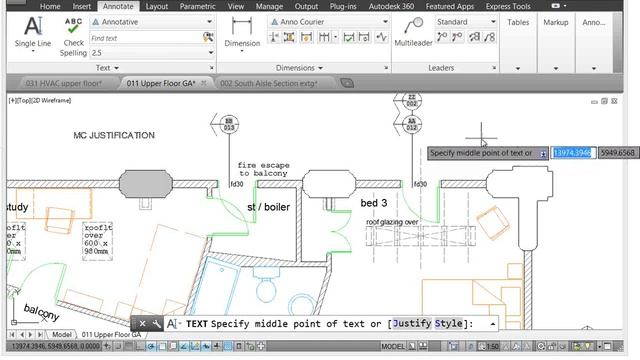This screenshot has width=640, height=360.
Task: Switch to the Parametric ribbon tab
Action: (198, 6)
